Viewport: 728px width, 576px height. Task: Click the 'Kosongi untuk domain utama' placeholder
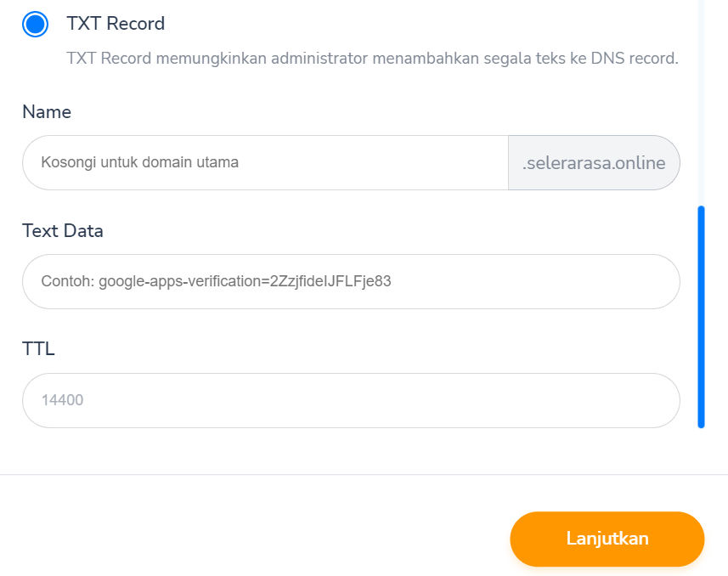tap(140, 162)
